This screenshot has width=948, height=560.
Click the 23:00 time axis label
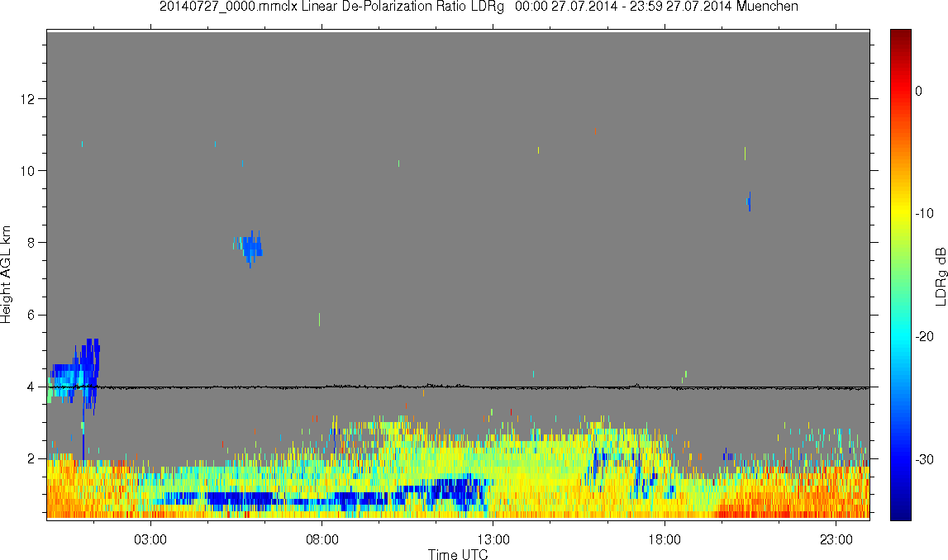point(836,539)
